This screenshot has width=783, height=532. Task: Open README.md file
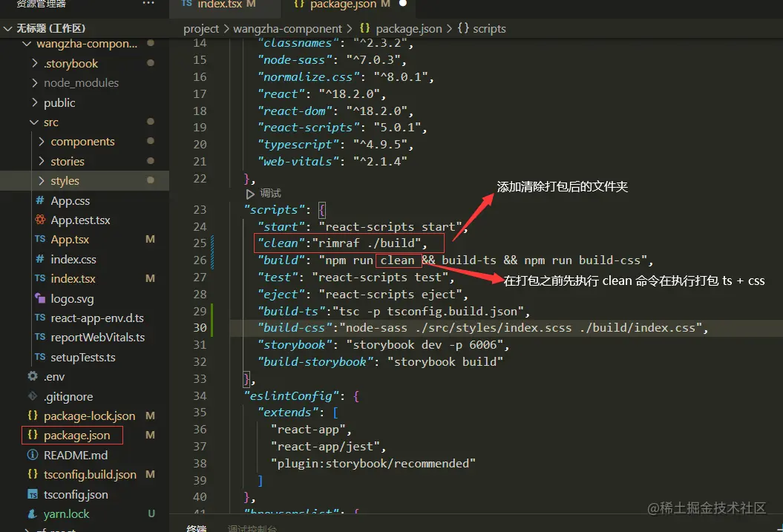click(x=76, y=455)
